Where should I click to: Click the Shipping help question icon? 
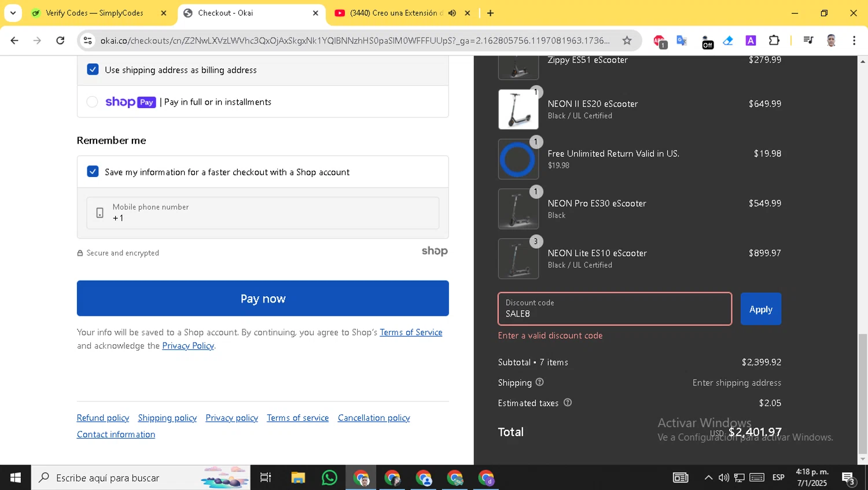pyautogui.click(x=539, y=382)
